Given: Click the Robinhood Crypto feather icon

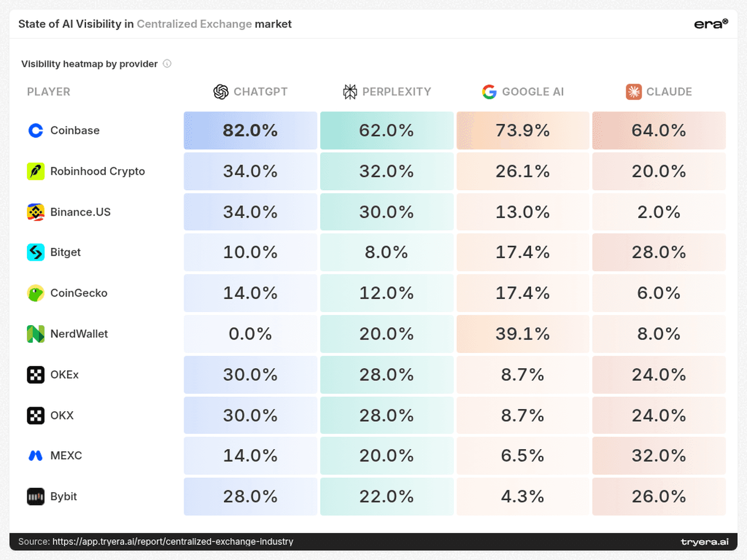Looking at the screenshot, I should click(36, 171).
